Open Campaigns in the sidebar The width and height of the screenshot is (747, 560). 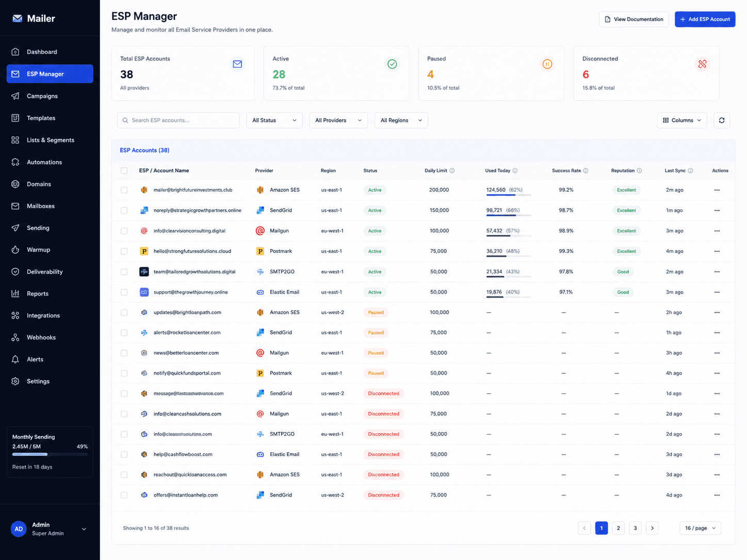pos(50,96)
